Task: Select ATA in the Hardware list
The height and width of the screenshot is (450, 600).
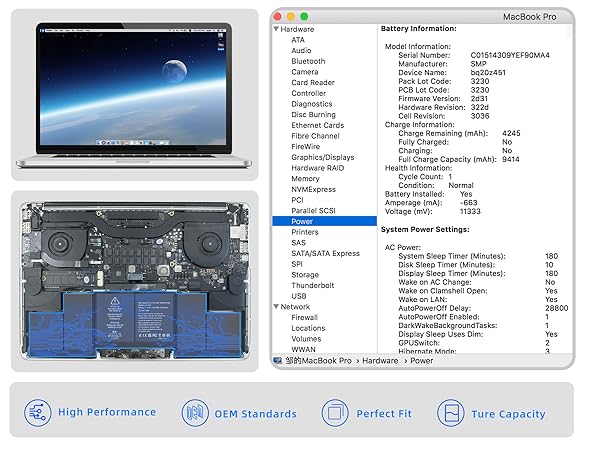Action: 298,40
